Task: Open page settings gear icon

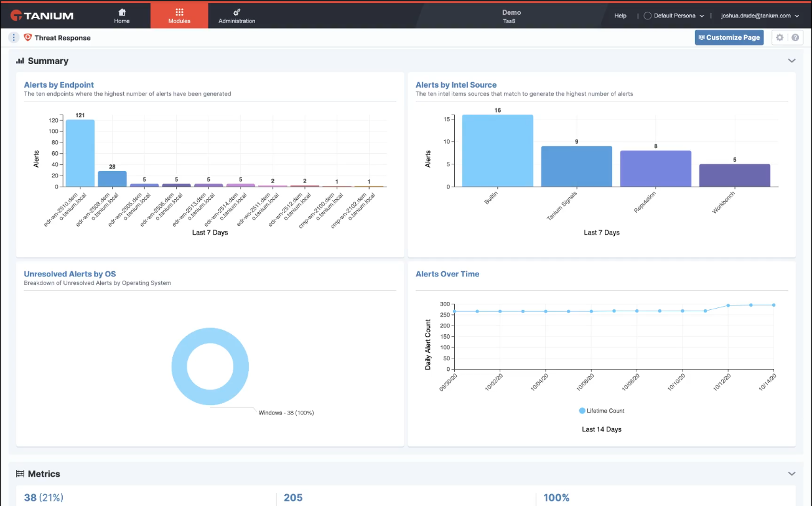Action: point(779,37)
